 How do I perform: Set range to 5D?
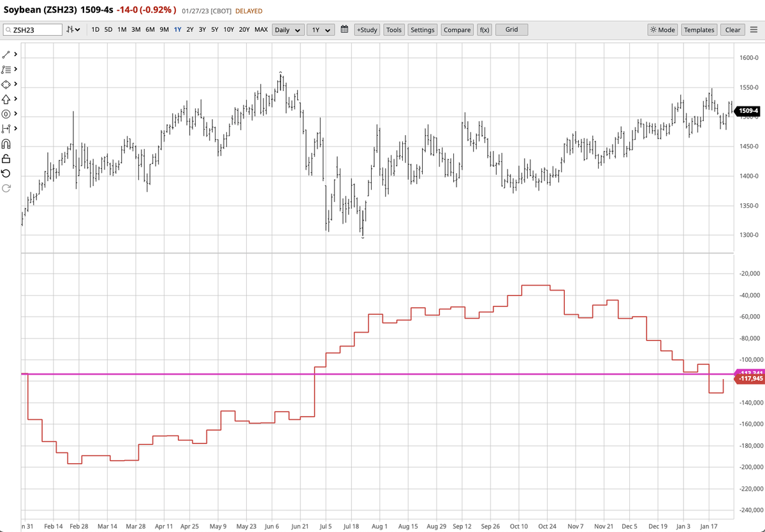(x=108, y=29)
